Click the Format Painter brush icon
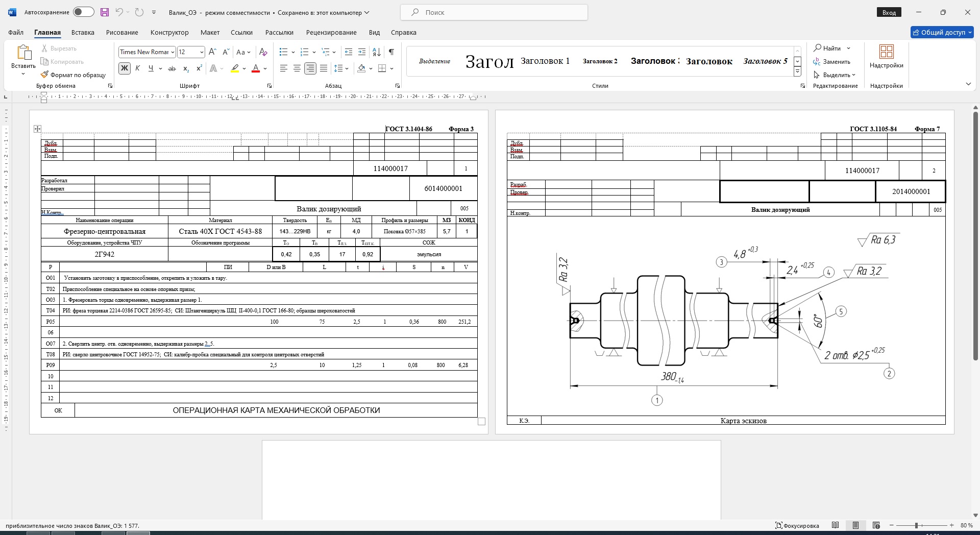980x535 pixels. coord(45,75)
